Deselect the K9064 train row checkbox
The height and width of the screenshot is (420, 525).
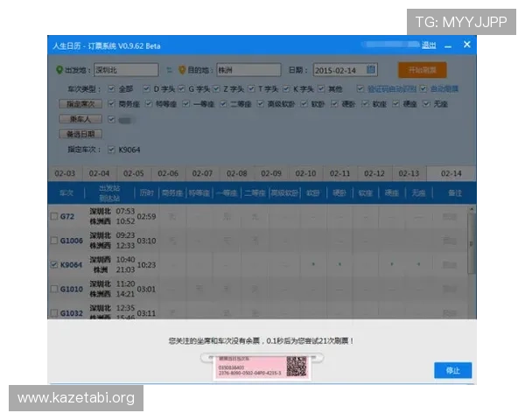coord(54,264)
